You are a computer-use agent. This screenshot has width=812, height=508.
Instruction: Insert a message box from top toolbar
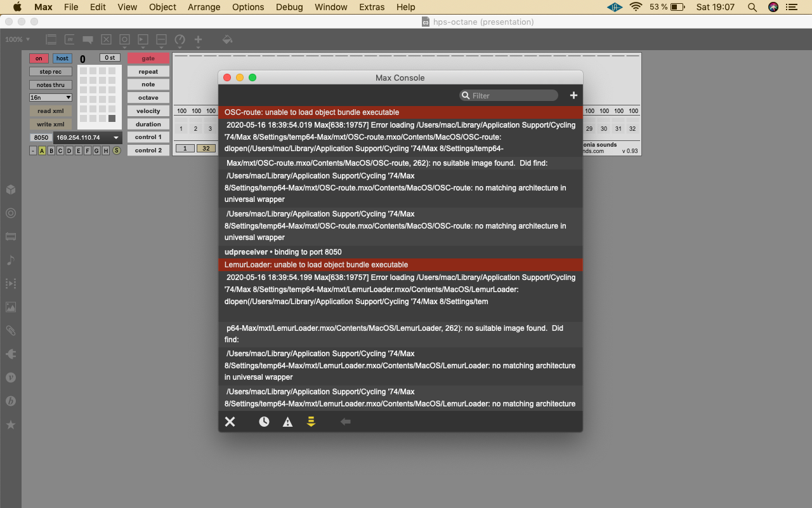70,39
